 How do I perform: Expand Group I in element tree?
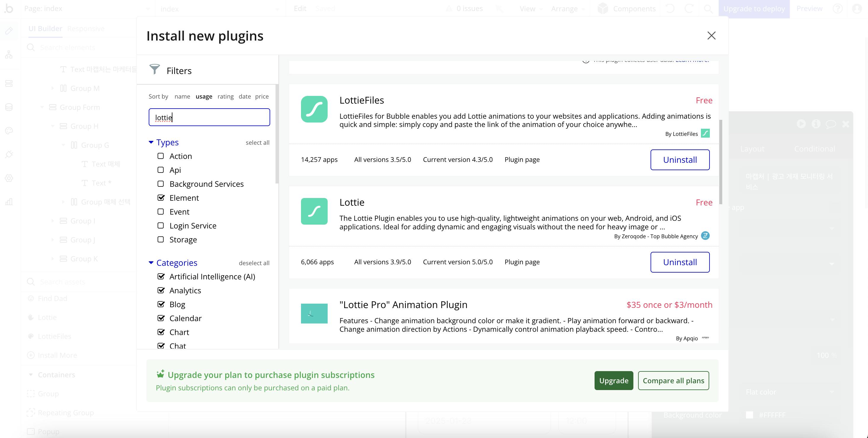click(x=52, y=221)
